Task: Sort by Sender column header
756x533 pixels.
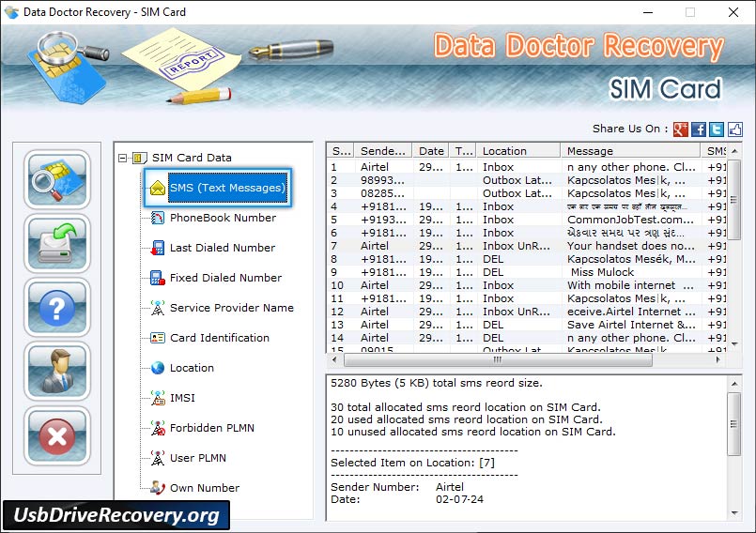Action: pos(383,151)
